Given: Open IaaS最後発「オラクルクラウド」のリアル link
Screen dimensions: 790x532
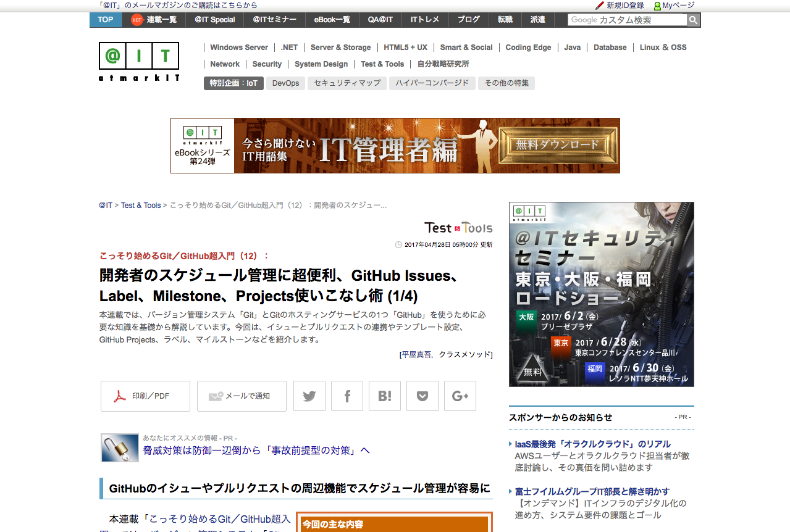Looking at the screenshot, I should (593, 444).
